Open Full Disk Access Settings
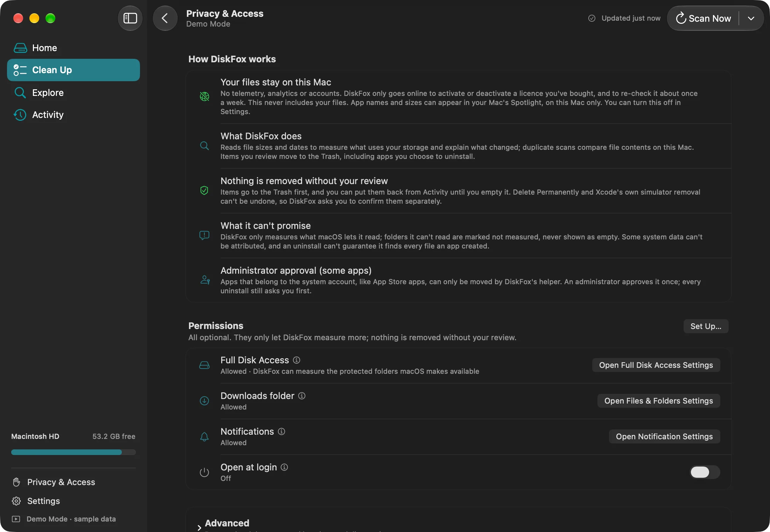This screenshot has width=770, height=532. (x=656, y=365)
